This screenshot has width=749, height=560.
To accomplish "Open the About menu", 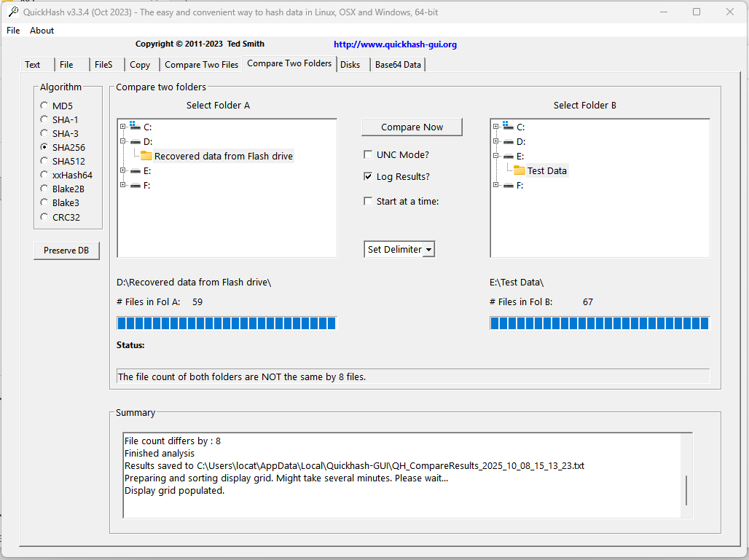I will 42,31.
